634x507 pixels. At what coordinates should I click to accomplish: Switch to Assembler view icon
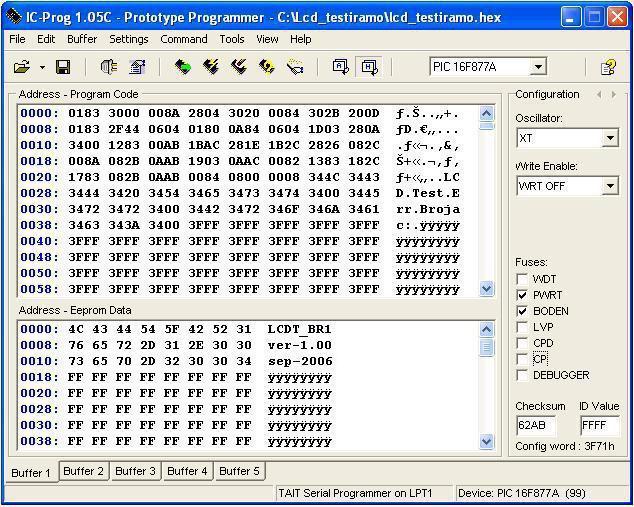coord(341,67)
